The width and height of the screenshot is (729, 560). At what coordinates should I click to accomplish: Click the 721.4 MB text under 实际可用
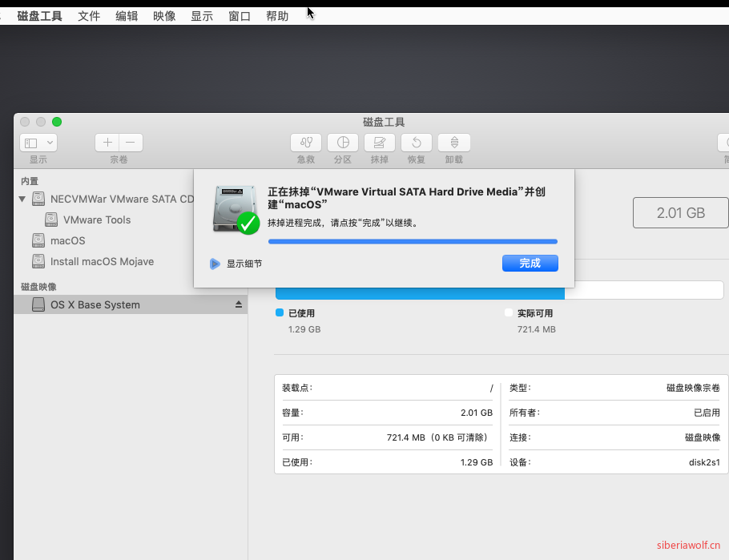pyautogui.click(x=536, y=329)
